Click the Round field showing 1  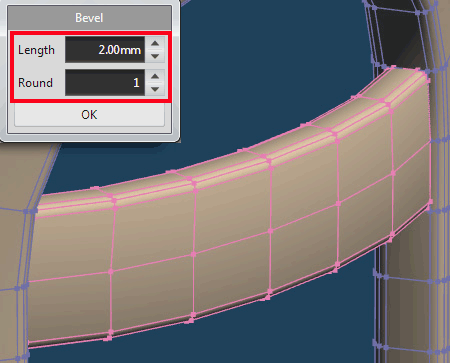coord(105,82)
